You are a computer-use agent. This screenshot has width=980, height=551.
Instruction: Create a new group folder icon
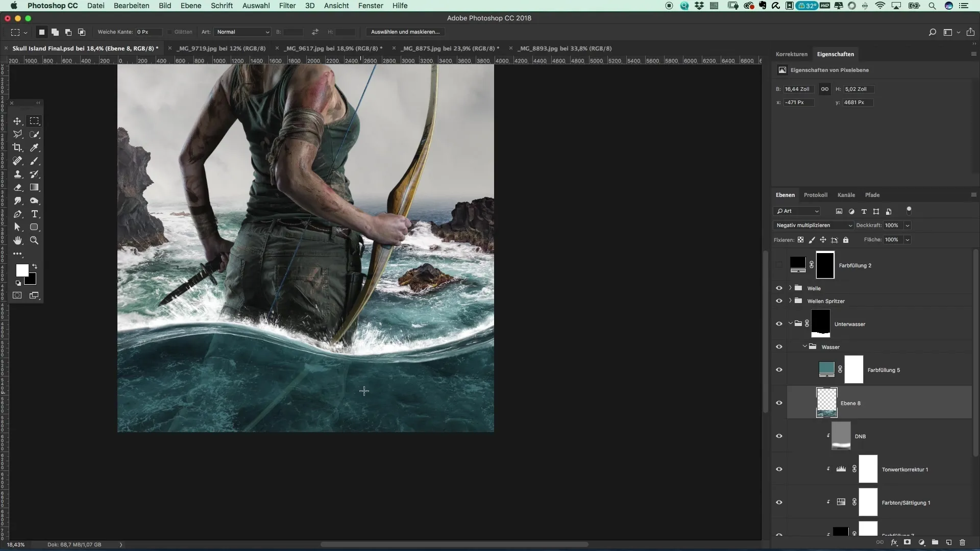coord(935,542)
